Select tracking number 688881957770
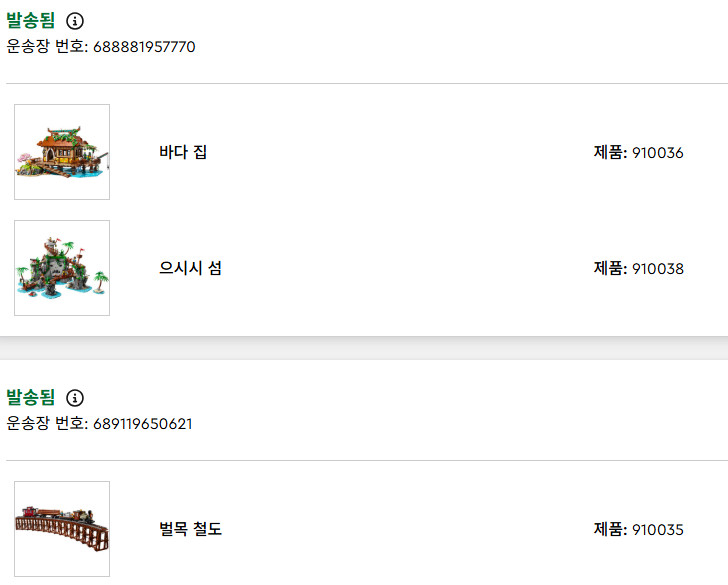The height and width of the screenshot is (585, 728). [x=145, y=46]
